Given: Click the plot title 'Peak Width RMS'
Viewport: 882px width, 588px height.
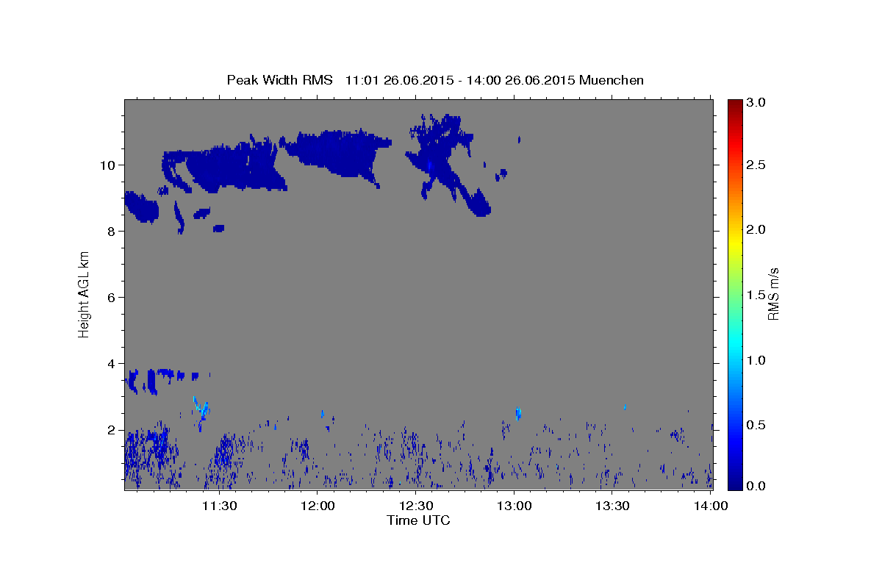Looking at the screenshot, I should point(279,79).
